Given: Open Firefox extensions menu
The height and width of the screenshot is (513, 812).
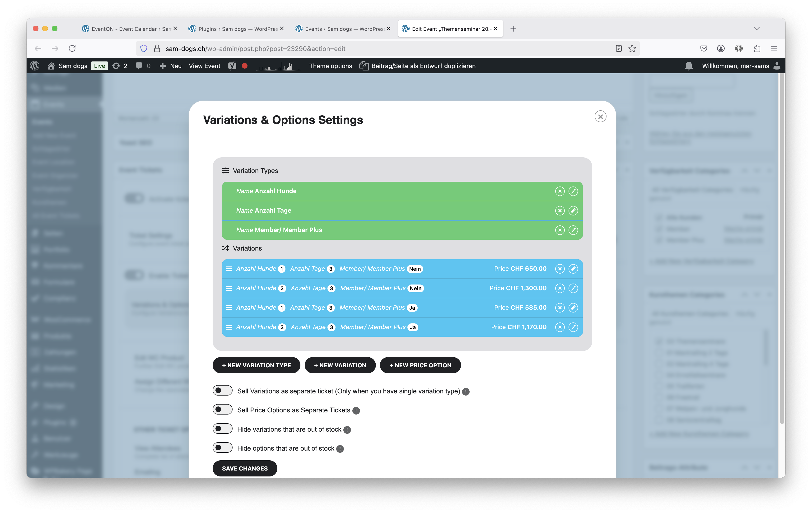Looking at the screenshot, I should (757, 49).
